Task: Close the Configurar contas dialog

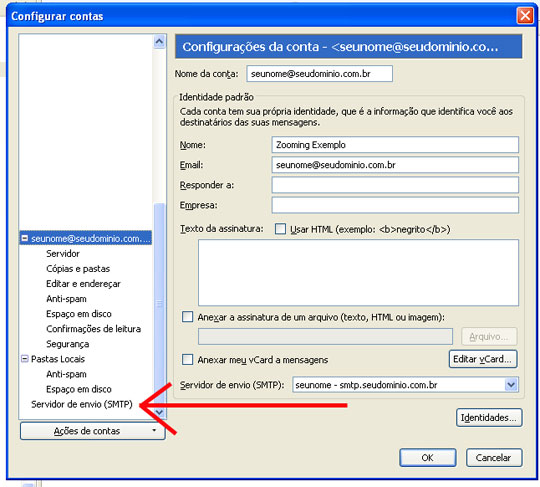Action: 525,15
